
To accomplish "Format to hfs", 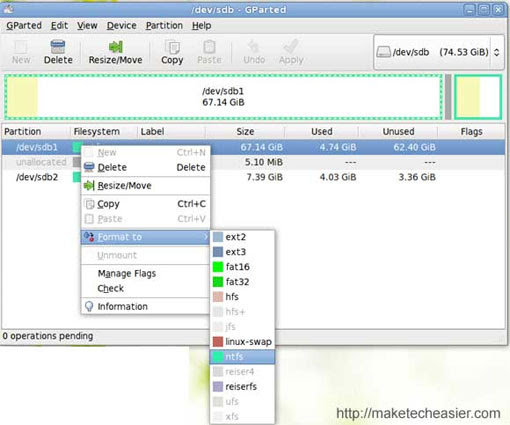I will (242, 297).
